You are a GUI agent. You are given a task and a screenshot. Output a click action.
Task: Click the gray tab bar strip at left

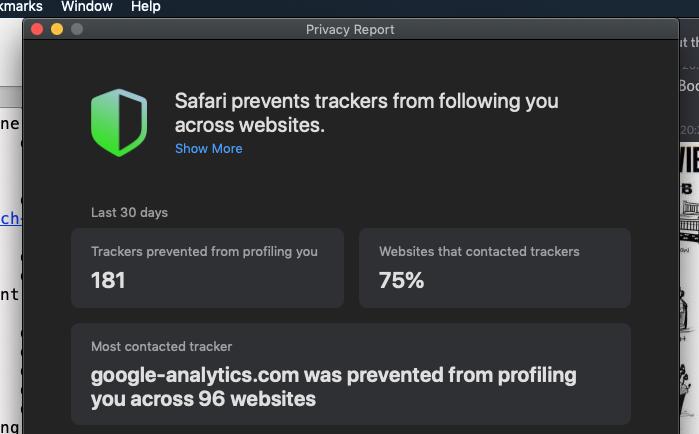[x=11, y=97]
